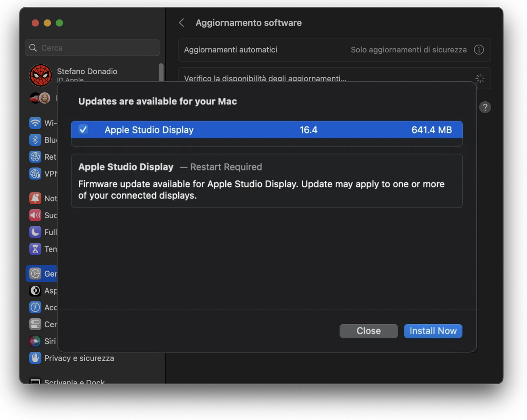Go back using the chevron arrow
The width and height of the screenshot is (527, 420).
pos(181,23)
